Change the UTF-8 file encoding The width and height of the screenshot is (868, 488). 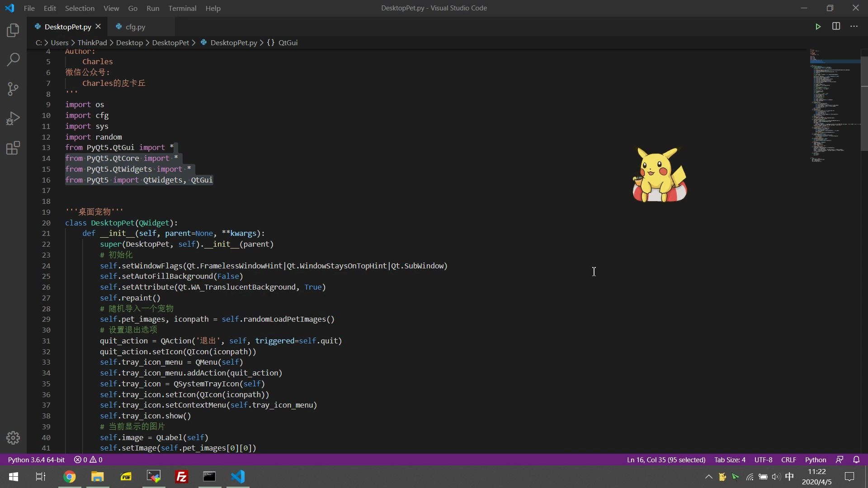click(763, 460)
